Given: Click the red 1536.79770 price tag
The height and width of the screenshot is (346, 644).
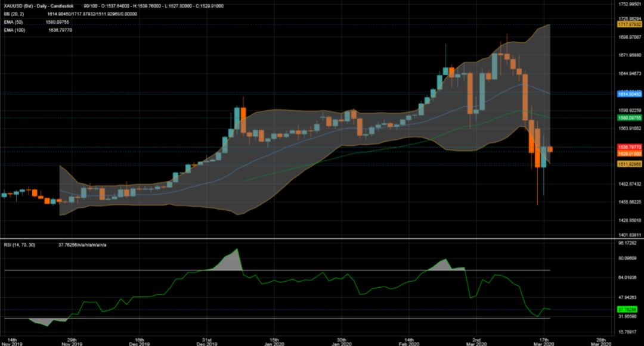Looking at the screenshot, I should tap(629, 146).
